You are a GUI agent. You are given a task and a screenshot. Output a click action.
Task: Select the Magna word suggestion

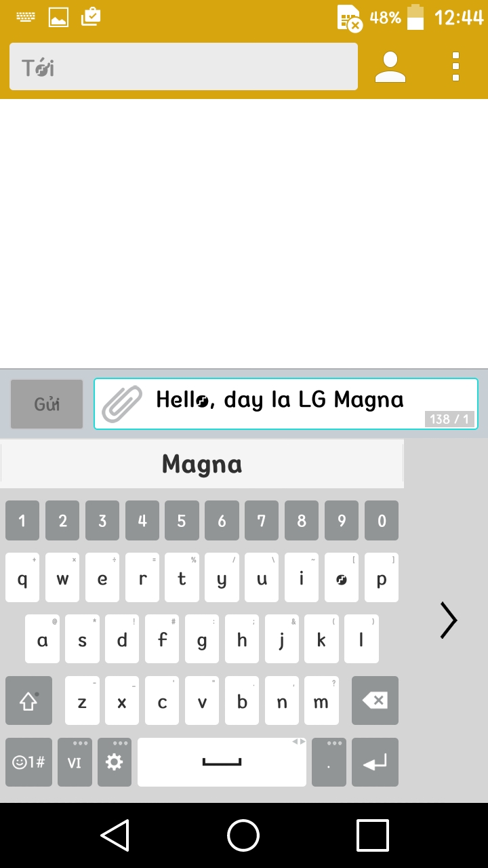pos(201,464)
